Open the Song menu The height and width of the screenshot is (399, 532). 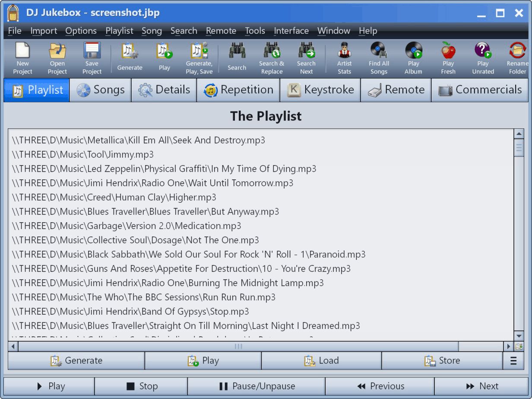152,31
